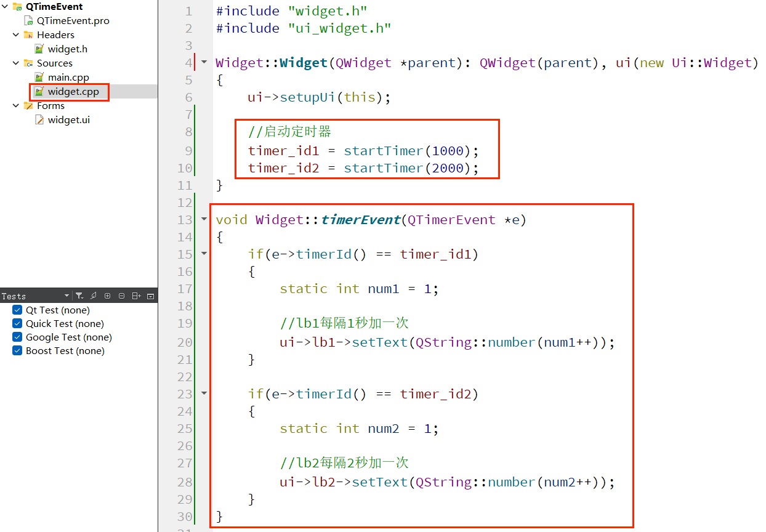Collapse the QTimeEvent project tree node
The height and width of the screenshot is (532, 766).
tap(6, 7)
